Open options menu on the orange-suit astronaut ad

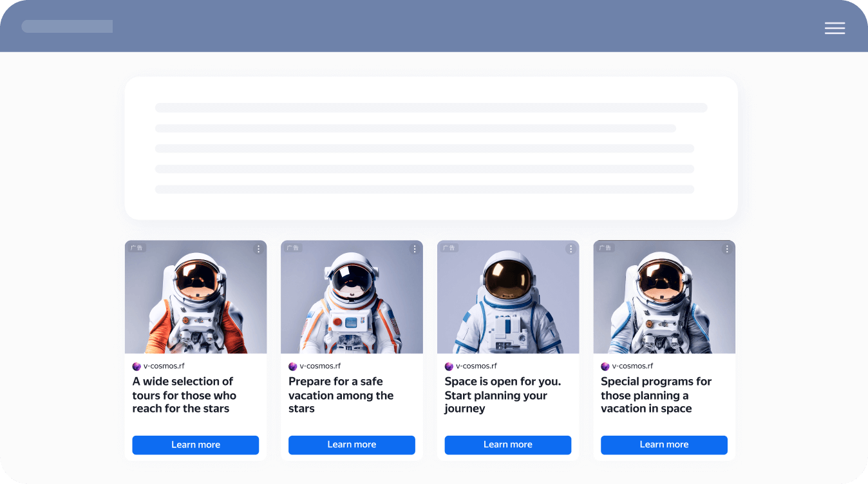point(258,249)
